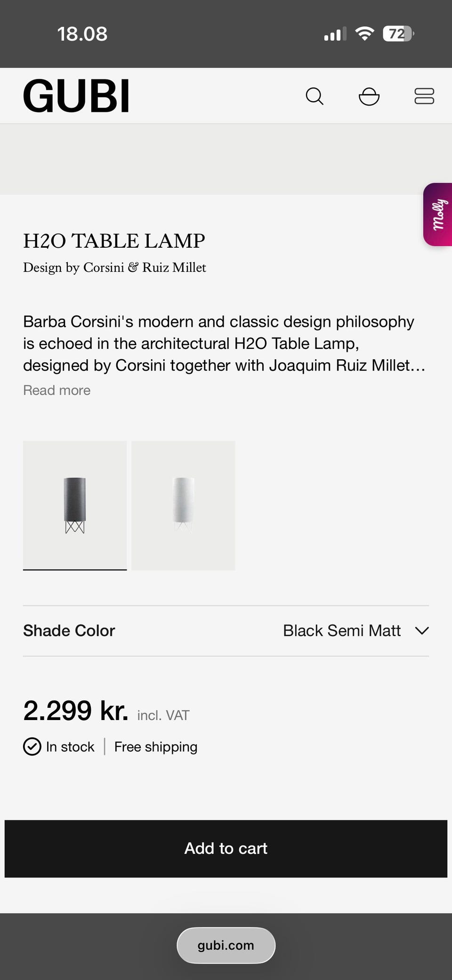The image size is (452, 980).
Task: Open the shopping basket icon
Action: click(x=369, y=96)
